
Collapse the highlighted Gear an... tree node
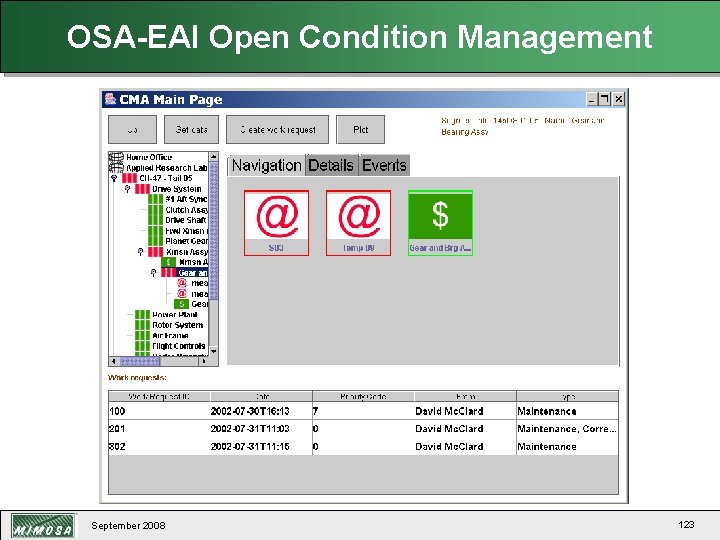click(x=154, y=273)
